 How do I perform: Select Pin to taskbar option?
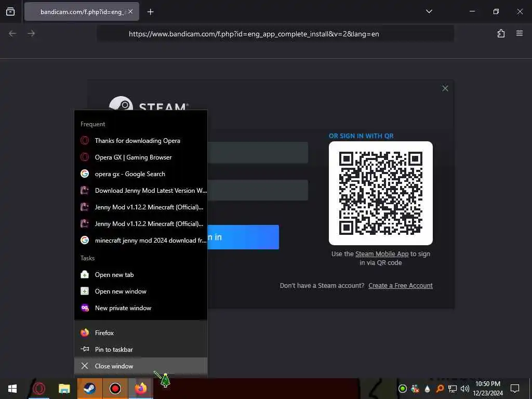pyautogui.click(x=141, y=349)
